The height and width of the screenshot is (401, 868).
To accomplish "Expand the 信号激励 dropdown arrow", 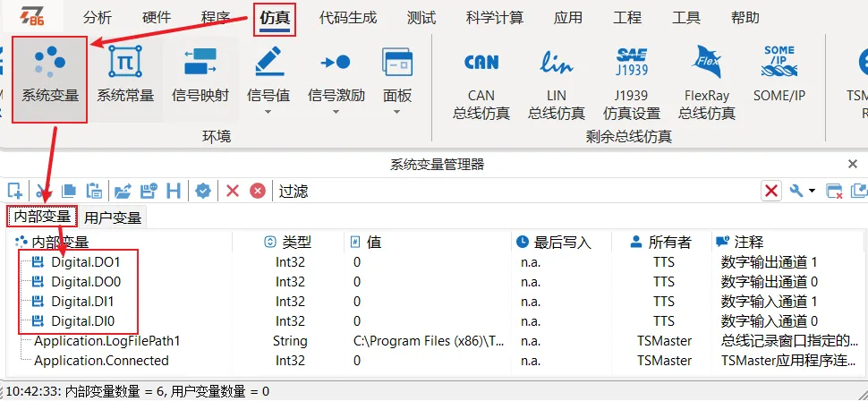I will point(336,112).
